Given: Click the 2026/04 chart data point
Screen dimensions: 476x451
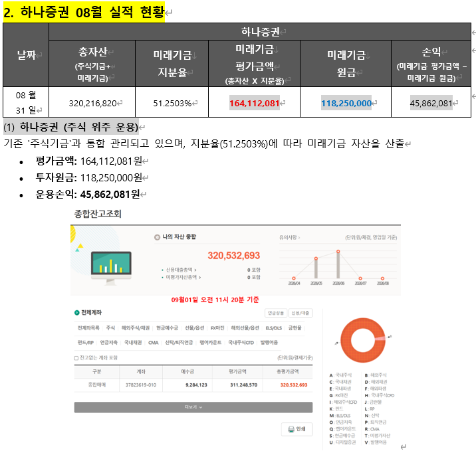Looking at the screenshot, I should pyautogui.click(x=294, y=278).
